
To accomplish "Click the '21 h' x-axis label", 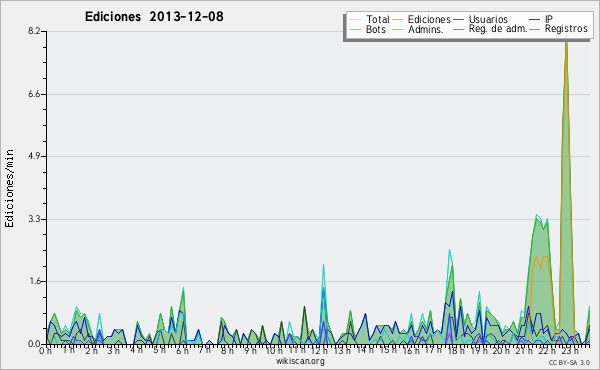I will click(x=524, y=351).
